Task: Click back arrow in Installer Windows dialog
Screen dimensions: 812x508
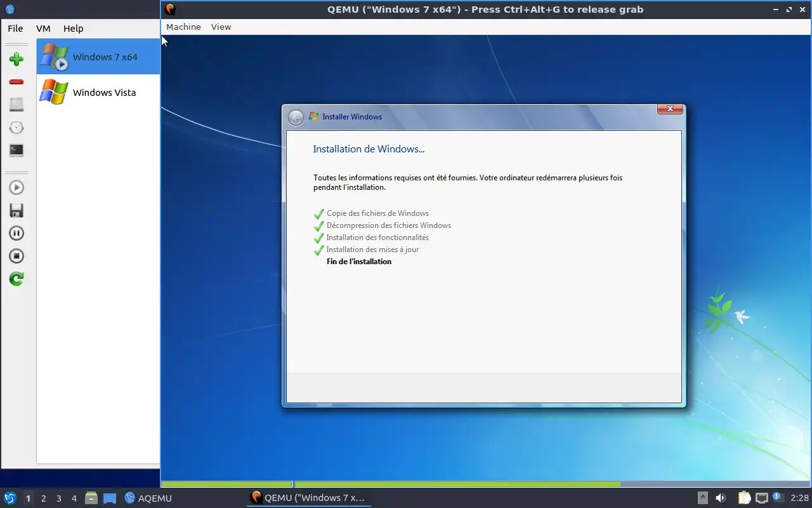Action: (x=296, y=117)
